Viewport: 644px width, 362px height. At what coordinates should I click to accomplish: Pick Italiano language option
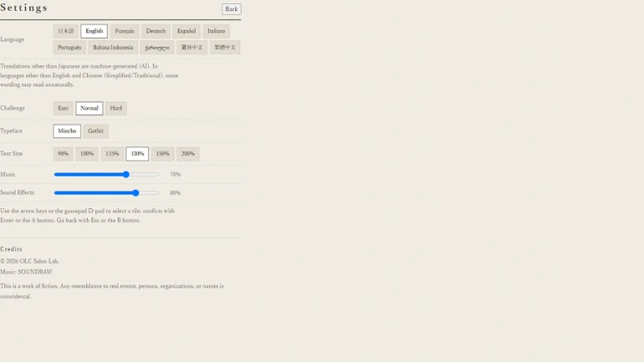tap(216, 31)
